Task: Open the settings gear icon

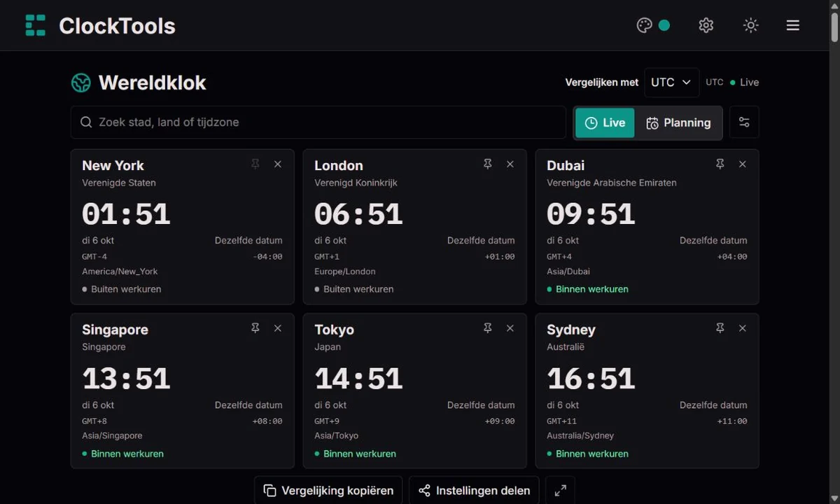Action: click(x=706, y=25)
